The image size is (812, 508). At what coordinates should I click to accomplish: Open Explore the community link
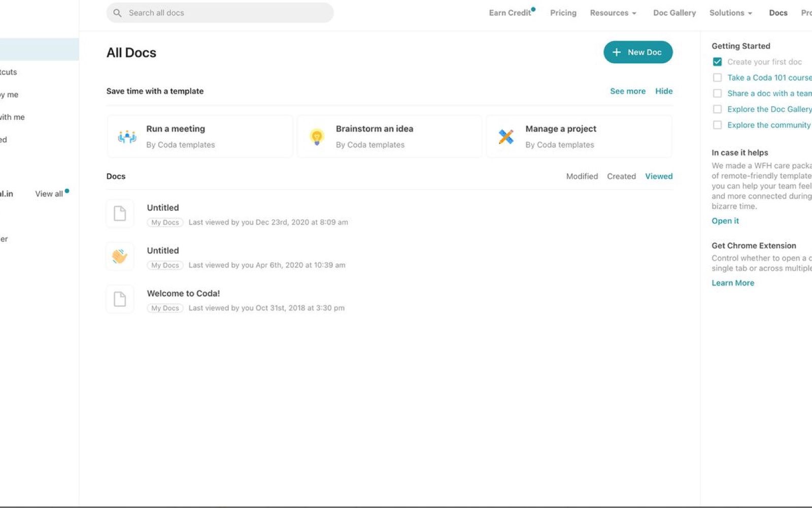pyautogui.click(x=769, y=125)
